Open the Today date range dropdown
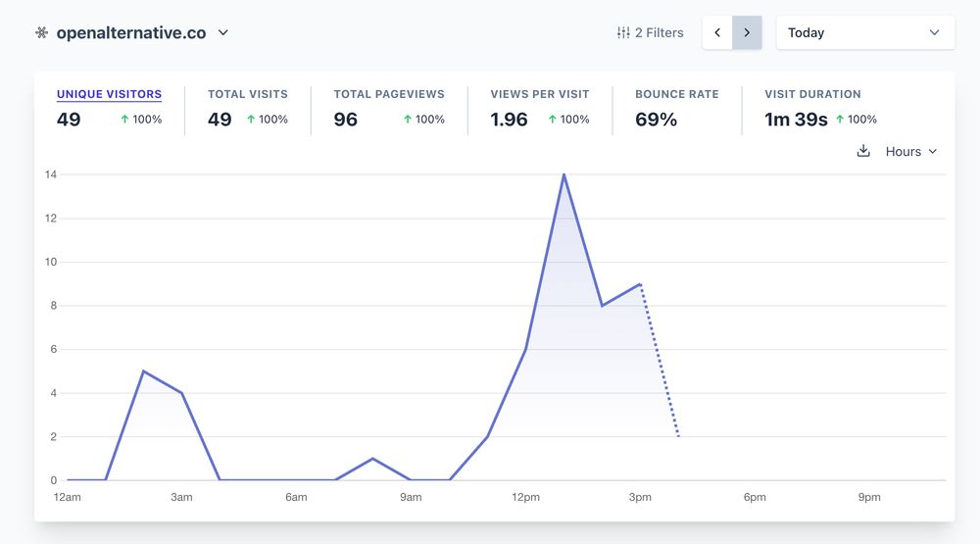980x544 pixels. pos(865,32)
